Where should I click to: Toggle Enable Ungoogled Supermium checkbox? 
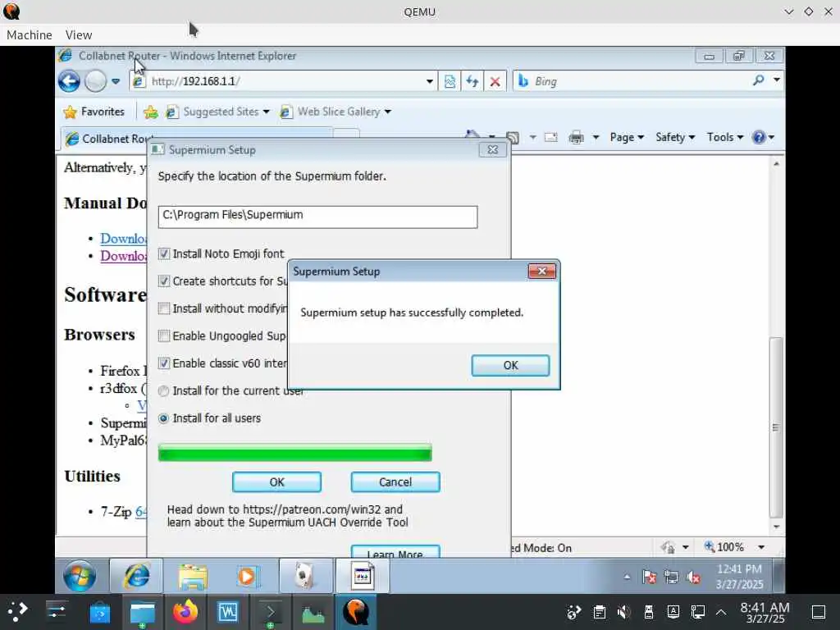point(164,336)
